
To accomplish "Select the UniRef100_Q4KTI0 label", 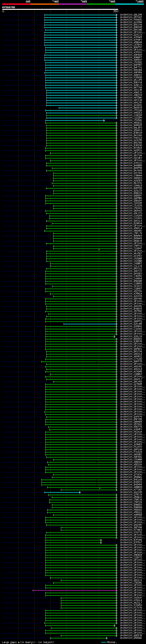I will point(131,271).
